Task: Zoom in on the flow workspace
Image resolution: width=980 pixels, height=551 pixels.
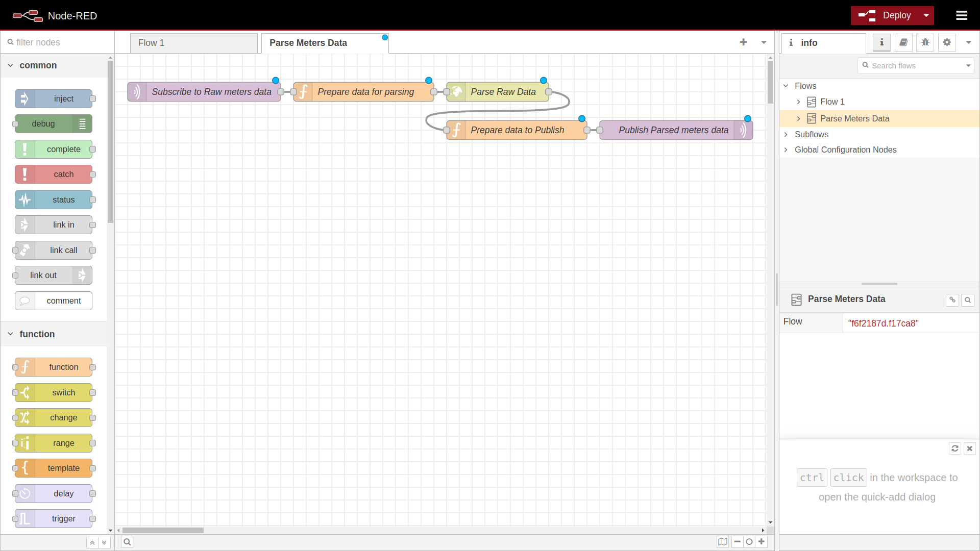Action: click(x=762, y=542)
